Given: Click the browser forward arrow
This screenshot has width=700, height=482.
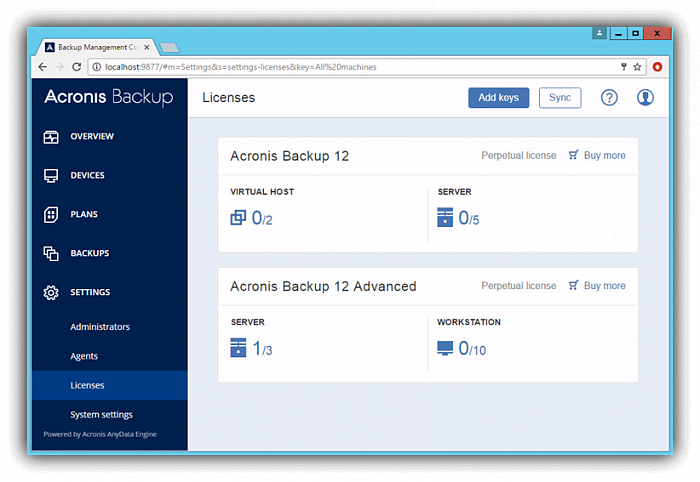Looking at the screenshot, I should coord(59,67).
